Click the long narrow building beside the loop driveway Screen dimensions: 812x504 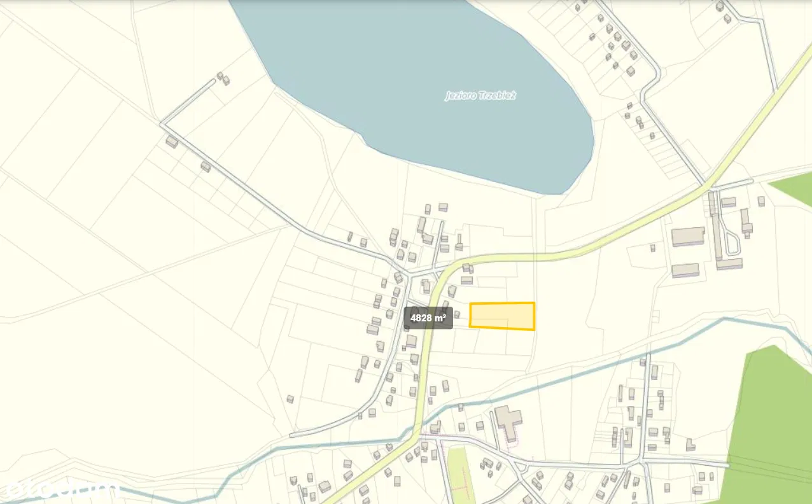click(715, 225)
